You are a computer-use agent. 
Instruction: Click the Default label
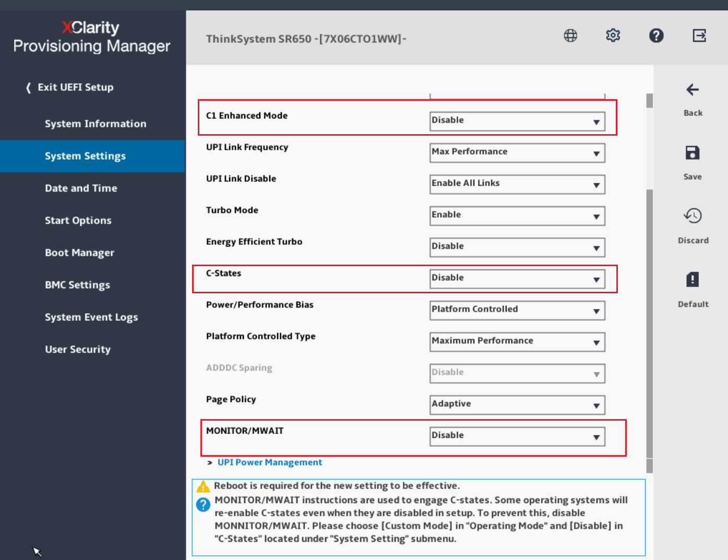693,304
